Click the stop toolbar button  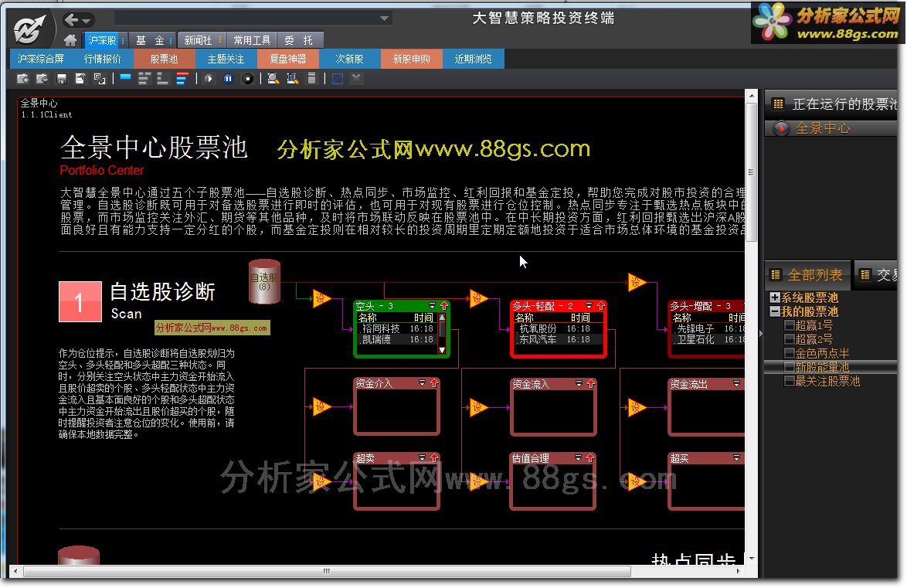(x=247, y=79)
